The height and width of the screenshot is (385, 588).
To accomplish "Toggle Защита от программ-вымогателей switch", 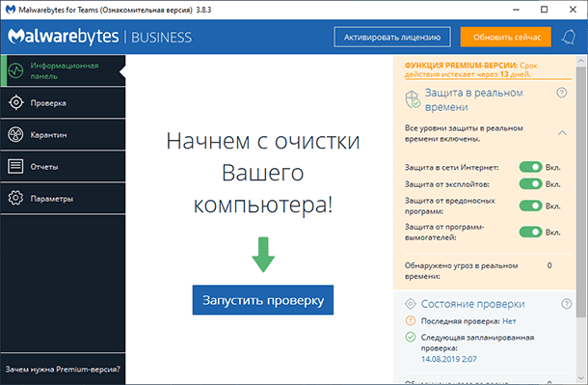I will [530, 232].
